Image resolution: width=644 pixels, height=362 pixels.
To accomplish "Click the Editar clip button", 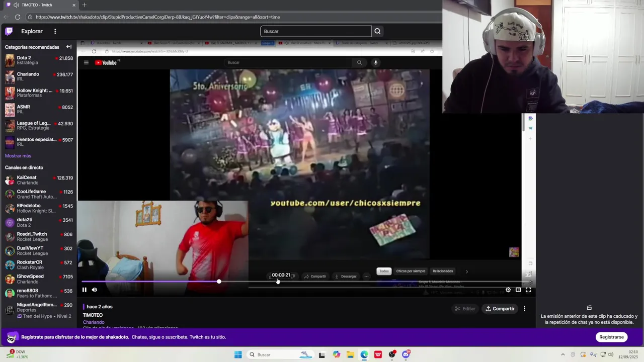I will click(x=465, y=309).
